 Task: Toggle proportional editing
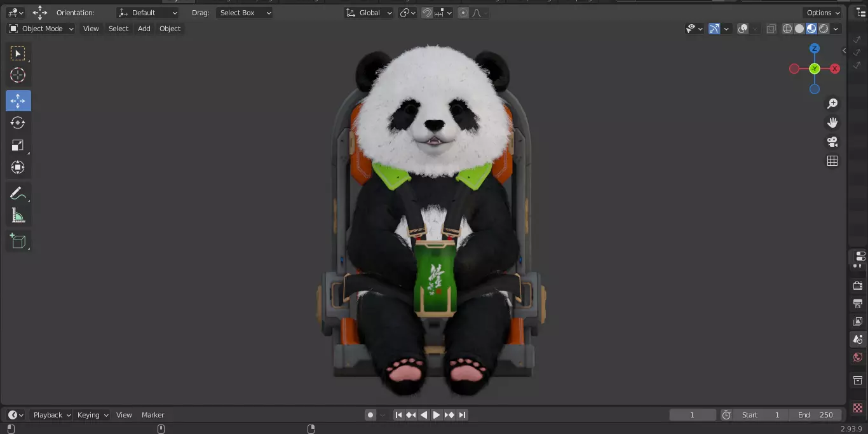(463, 13)
